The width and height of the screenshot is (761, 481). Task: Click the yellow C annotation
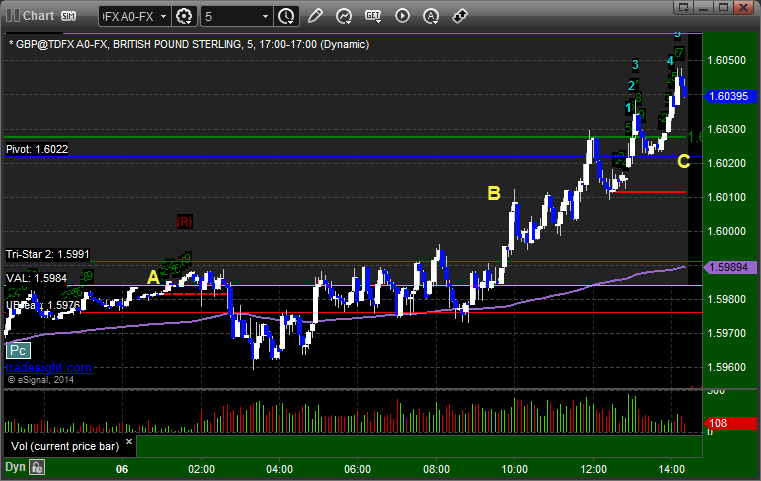tap(683, 161)
